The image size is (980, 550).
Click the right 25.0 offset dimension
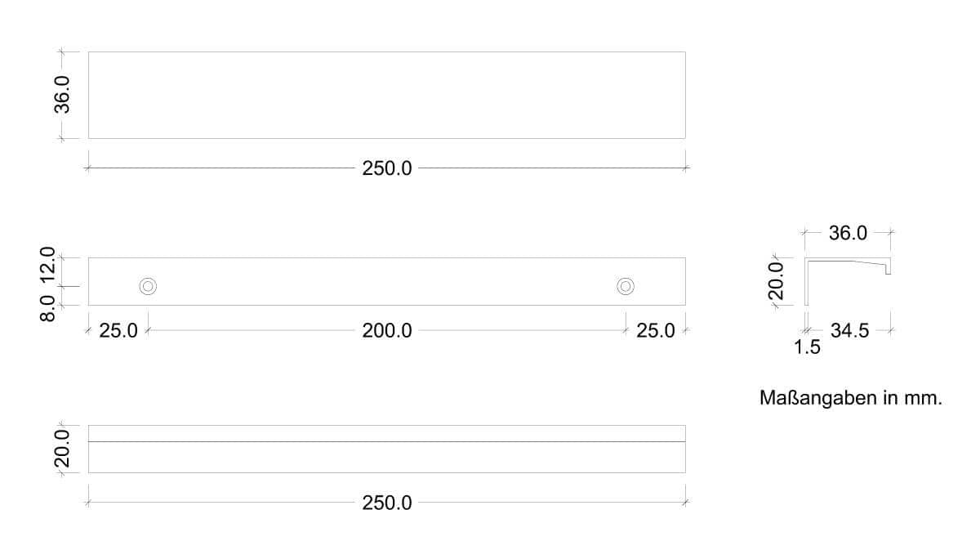point(656,331)
